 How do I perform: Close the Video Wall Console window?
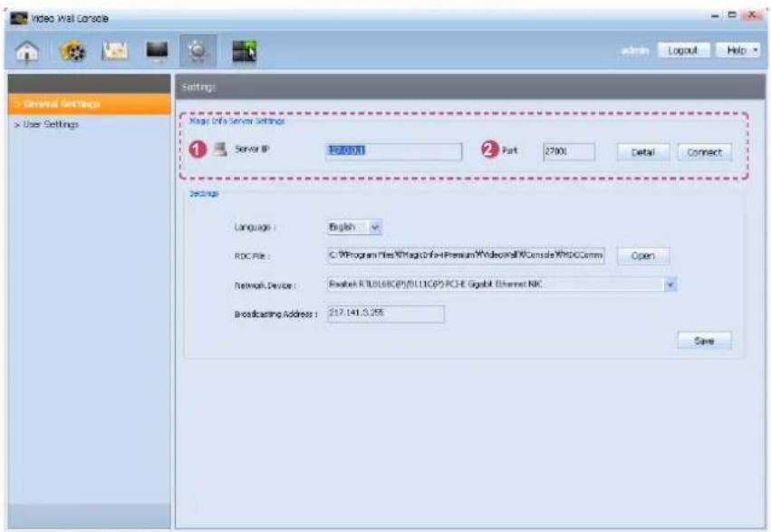(752, 15)
